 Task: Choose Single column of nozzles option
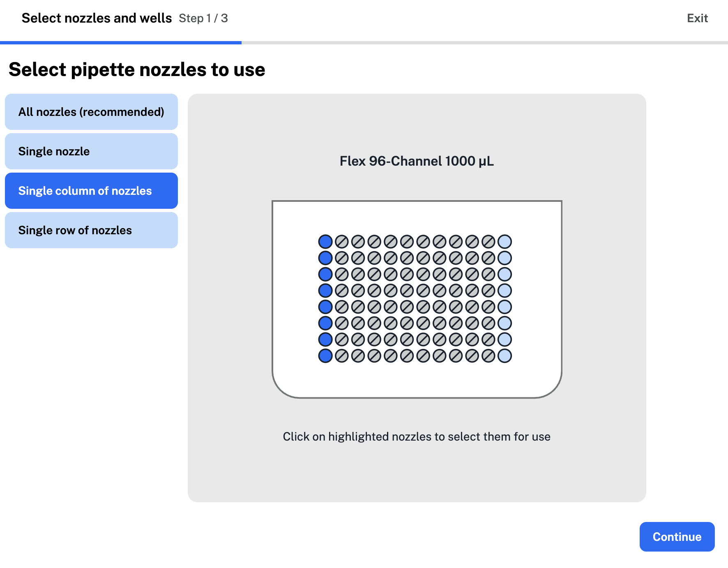coord(91,190)
